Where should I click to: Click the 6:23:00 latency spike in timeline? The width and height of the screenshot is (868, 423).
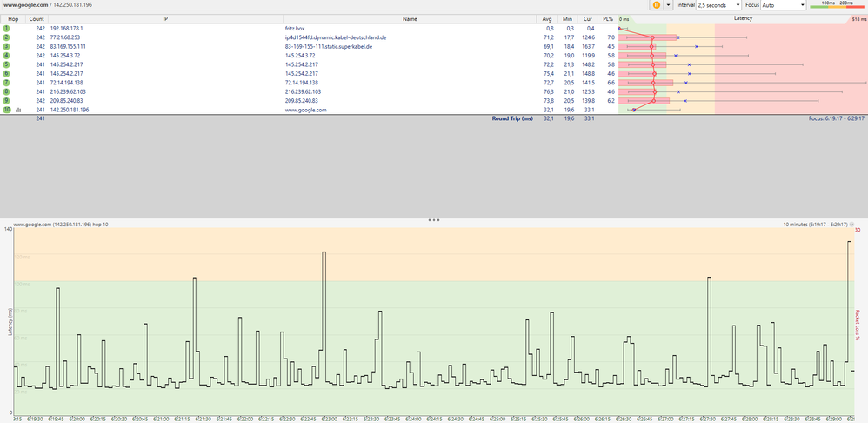click(324, 300)
